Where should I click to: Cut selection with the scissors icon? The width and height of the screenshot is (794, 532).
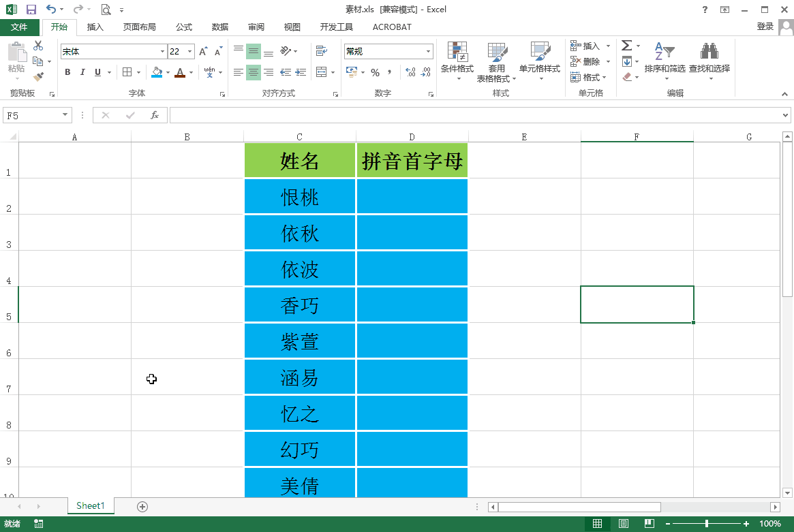point(38,46)
